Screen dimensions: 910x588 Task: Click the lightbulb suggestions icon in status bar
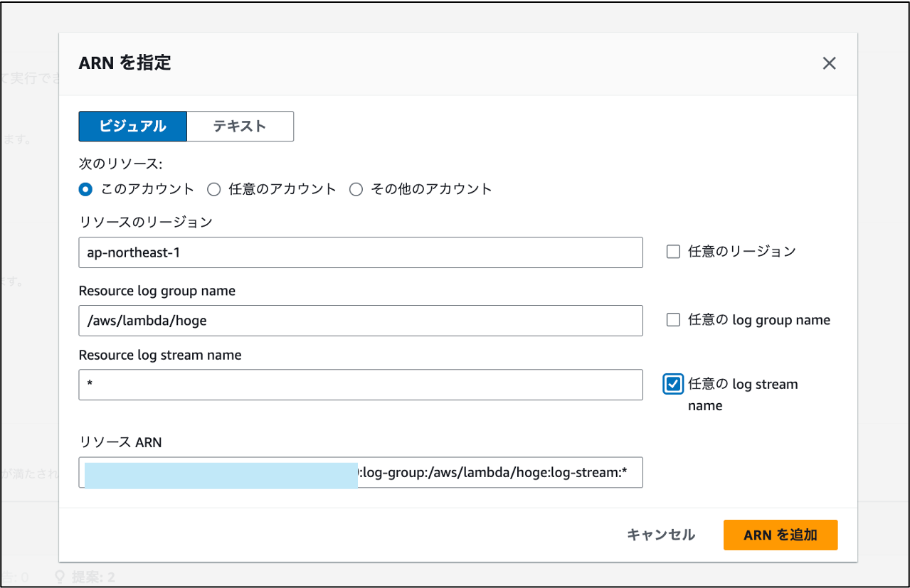pos(58,577)
